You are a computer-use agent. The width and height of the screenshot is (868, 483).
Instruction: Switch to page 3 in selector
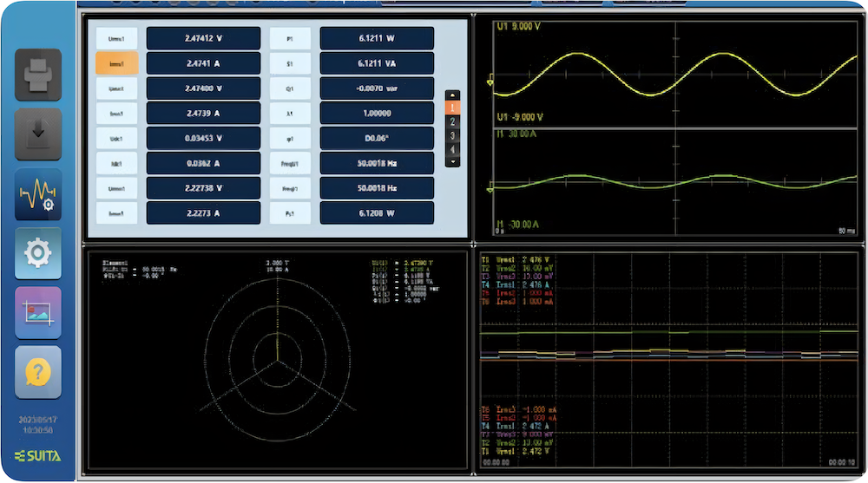coord(452,135)
